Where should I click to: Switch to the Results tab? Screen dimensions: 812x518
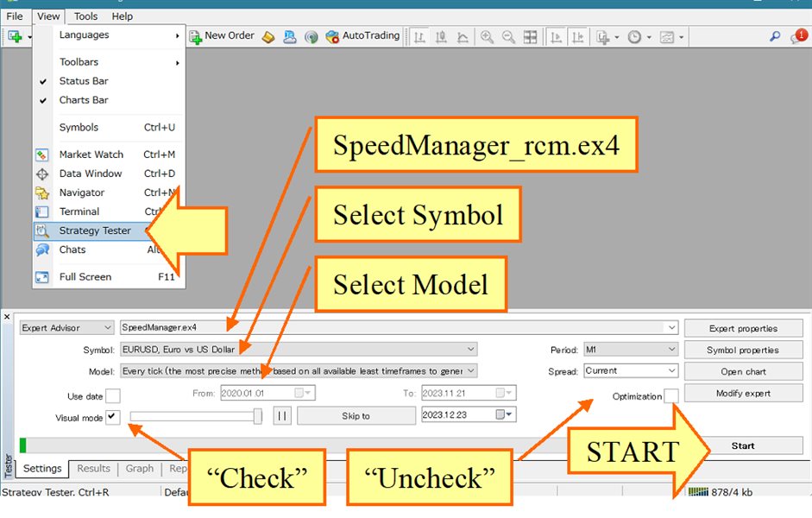94,468
